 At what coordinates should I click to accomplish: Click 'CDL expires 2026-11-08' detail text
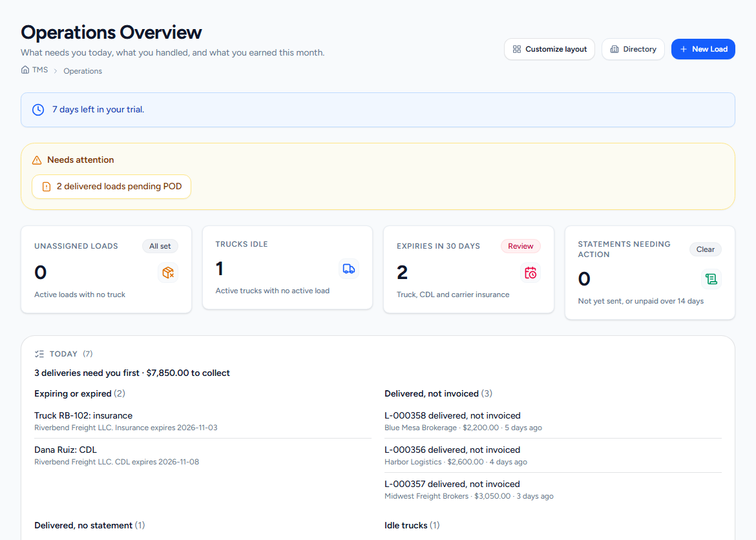157,462
